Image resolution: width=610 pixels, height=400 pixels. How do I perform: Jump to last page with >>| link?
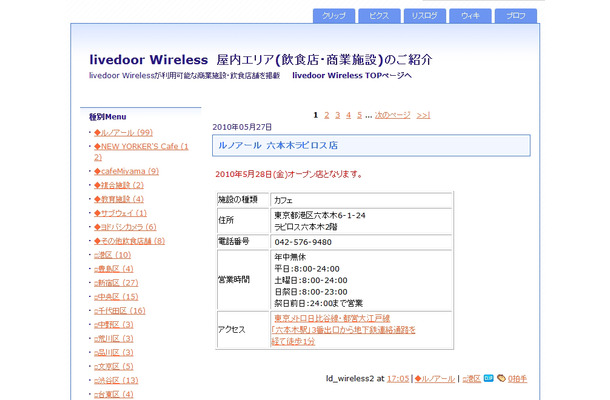pos(423,115)
